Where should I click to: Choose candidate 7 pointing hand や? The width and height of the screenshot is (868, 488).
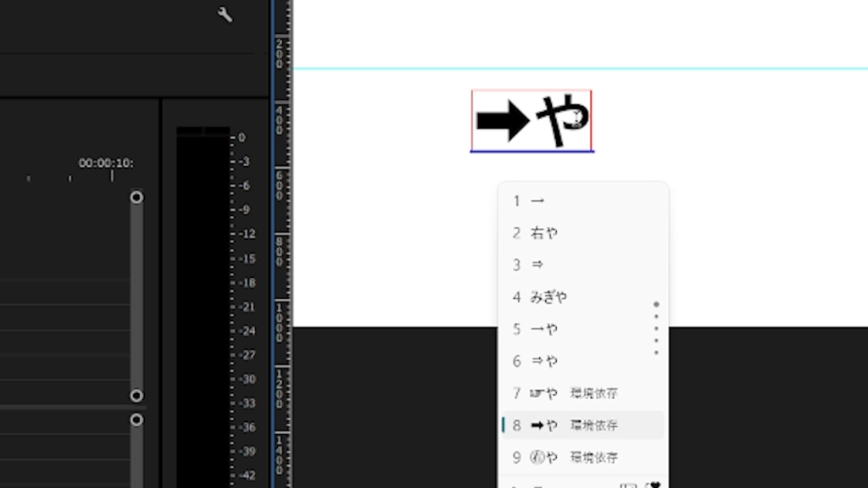[x=583, y=393]
